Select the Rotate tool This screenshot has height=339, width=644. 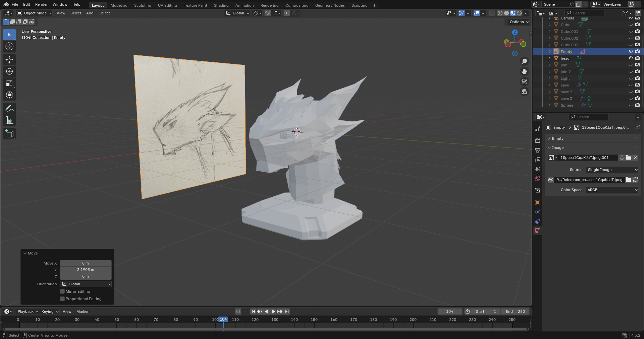(9, 71)
